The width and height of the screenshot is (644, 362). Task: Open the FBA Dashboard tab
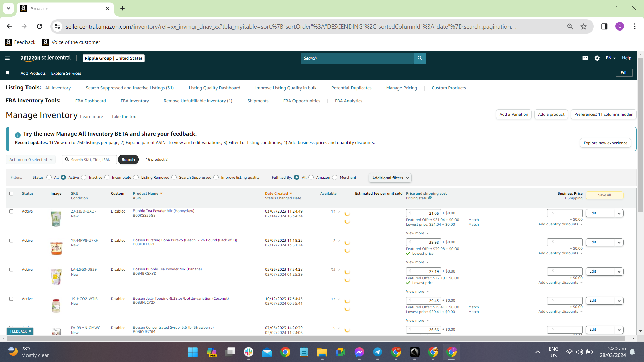pos(91,101)
